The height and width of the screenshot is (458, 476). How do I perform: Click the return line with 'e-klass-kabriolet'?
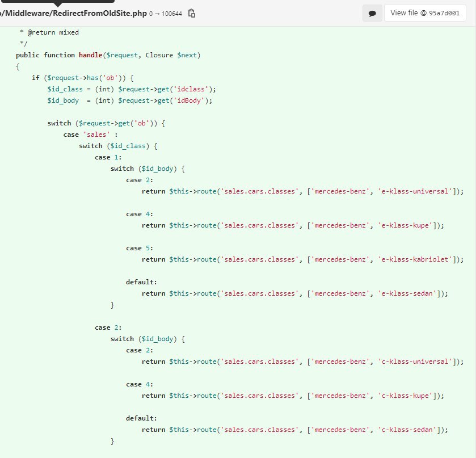click(x=302, y=259)
